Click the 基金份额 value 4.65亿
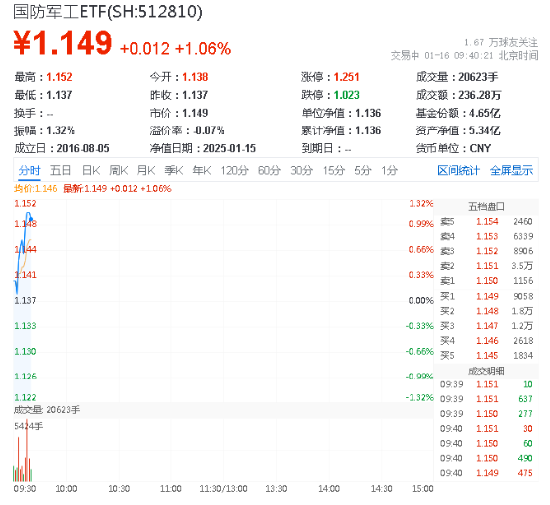 point(484,113)
